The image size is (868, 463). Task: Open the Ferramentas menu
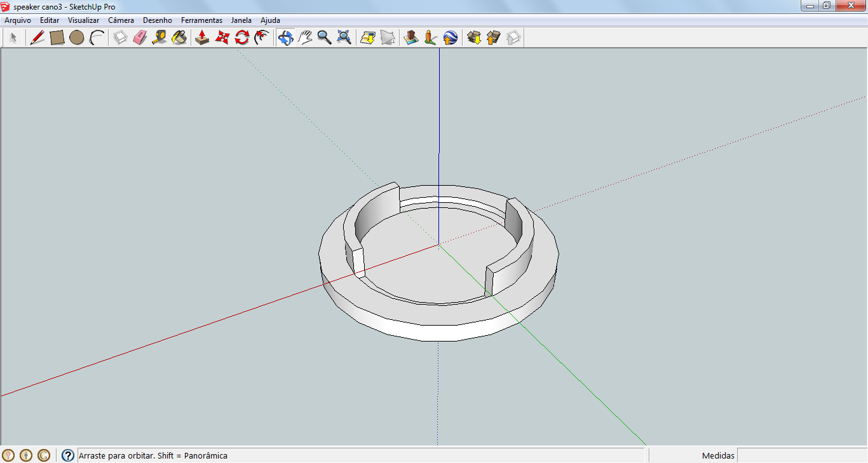201,20
